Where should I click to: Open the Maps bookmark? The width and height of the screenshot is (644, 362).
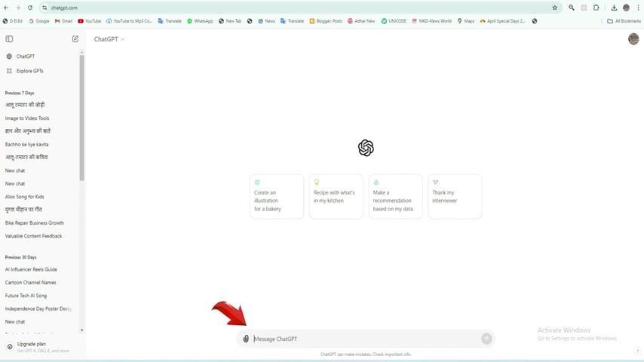[466, 21]
